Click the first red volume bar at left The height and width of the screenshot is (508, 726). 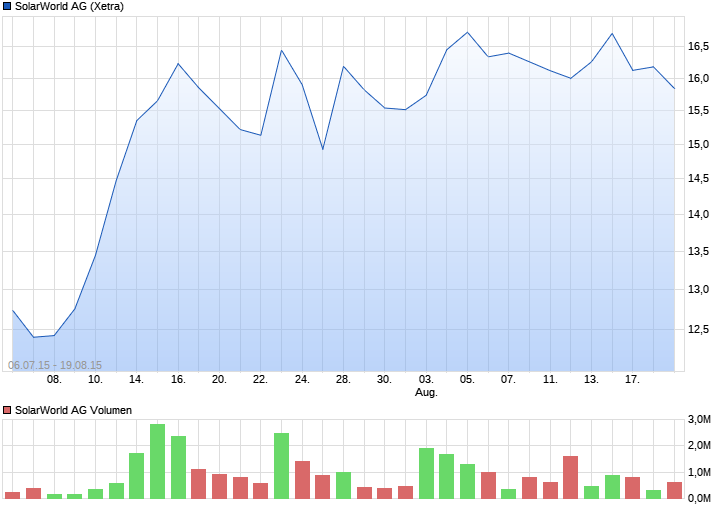coord(13,495)
